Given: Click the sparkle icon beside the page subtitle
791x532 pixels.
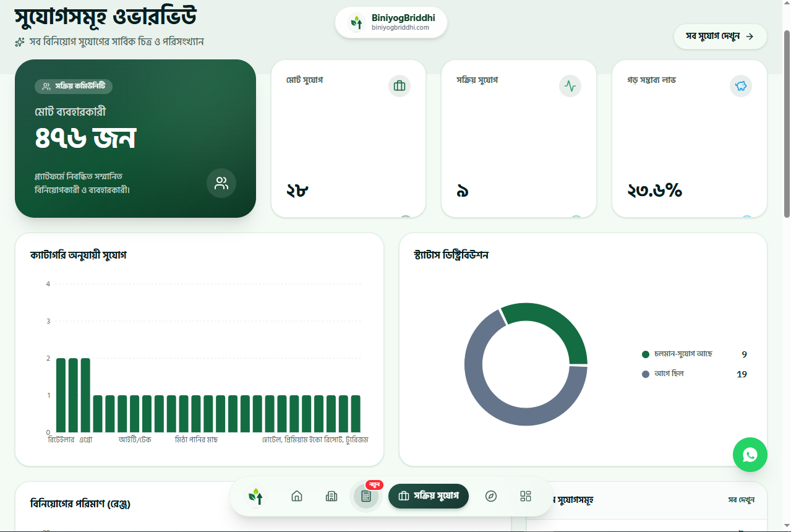Looking at the screenshot, I should point(20,42).
